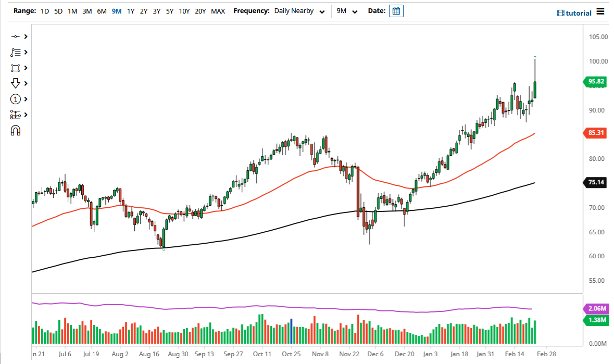Select the trend line drawing tool

pos(16,36)
